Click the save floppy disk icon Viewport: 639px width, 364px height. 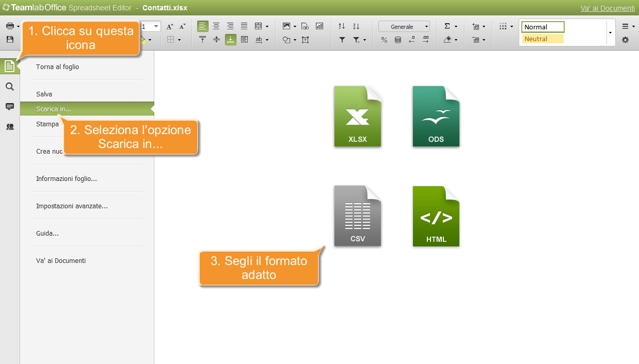[10, 39]
